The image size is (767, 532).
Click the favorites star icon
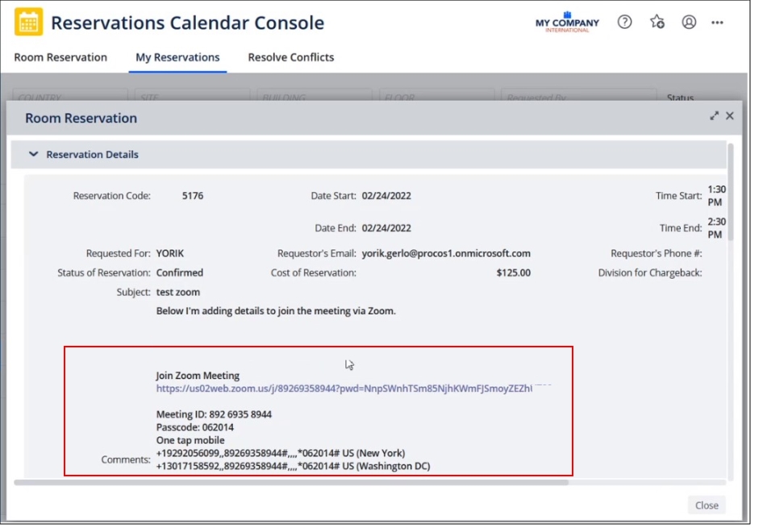(657, 22)
